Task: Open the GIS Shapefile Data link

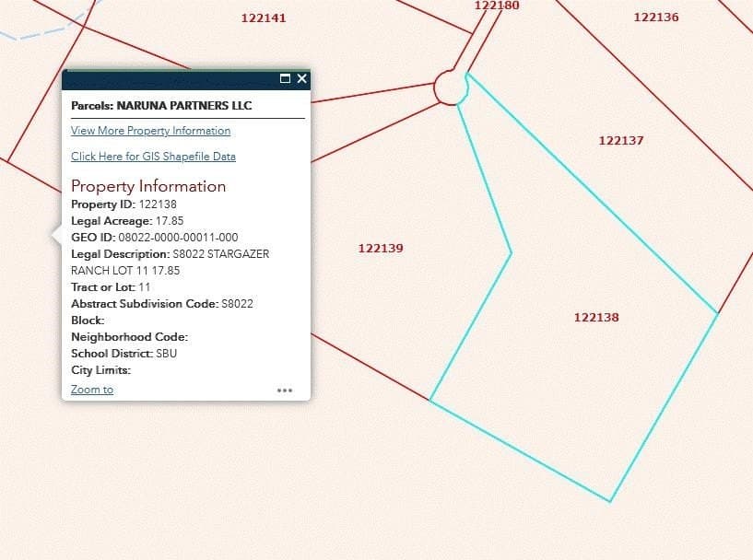Action: point(153,157)
